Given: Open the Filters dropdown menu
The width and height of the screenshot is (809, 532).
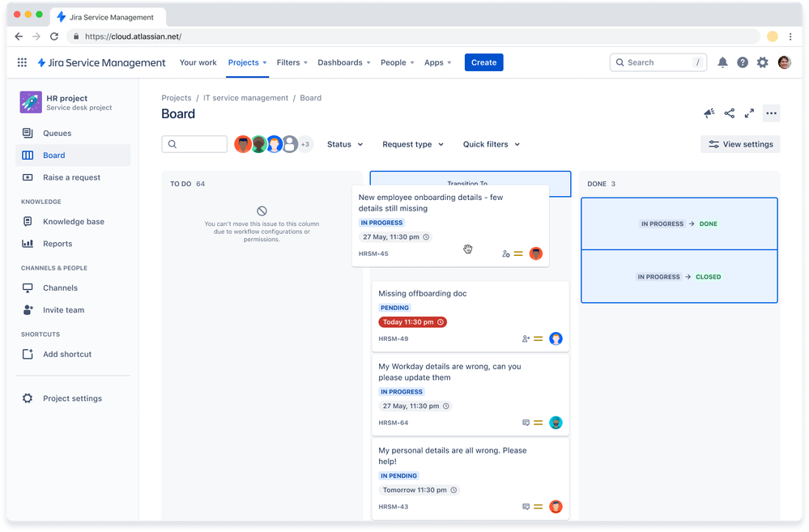Looking at the screenshot, I should point(292,62).
